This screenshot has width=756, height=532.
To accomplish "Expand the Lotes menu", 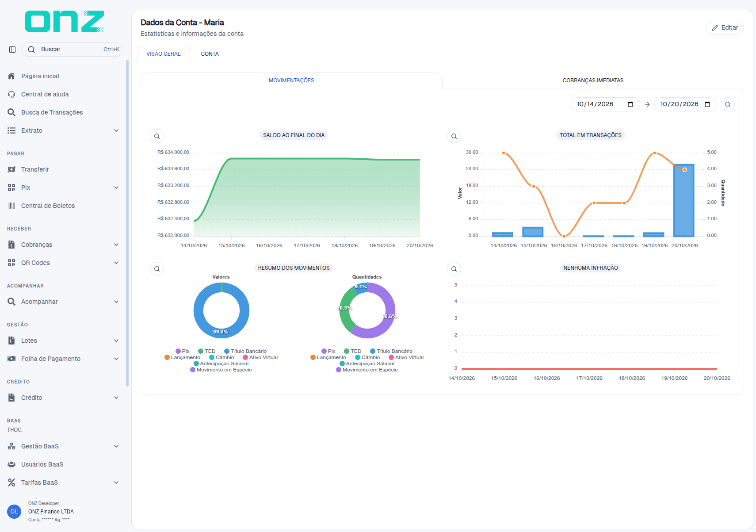I will [116, 341].
